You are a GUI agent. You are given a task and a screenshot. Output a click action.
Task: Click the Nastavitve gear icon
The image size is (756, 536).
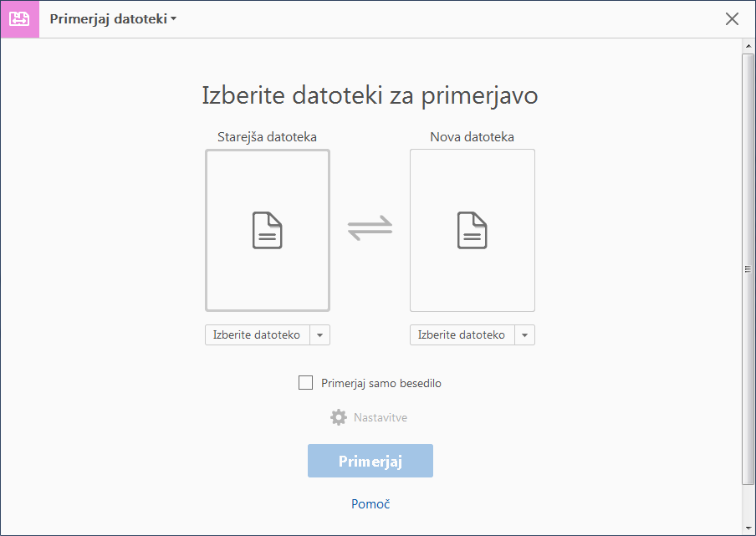[339, 417]
